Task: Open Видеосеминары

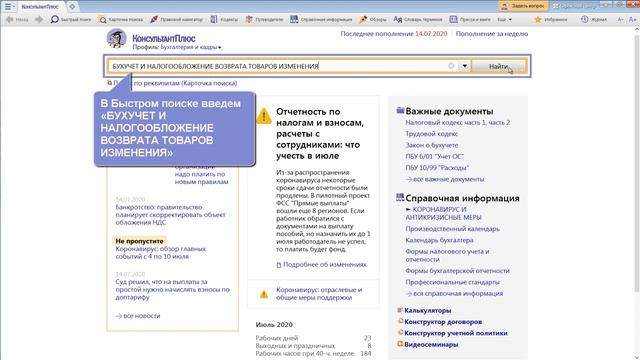Action: coord(431,344)
